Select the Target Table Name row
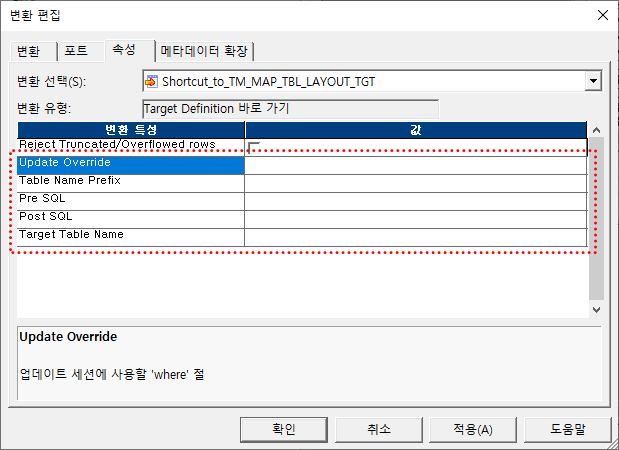 [302, 238]
